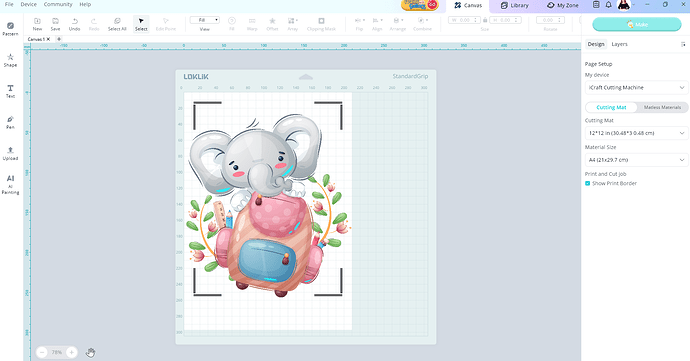Viewport: 690px width, 361px height.
Task: Click the hand pan tool
Action: (91, 352)
